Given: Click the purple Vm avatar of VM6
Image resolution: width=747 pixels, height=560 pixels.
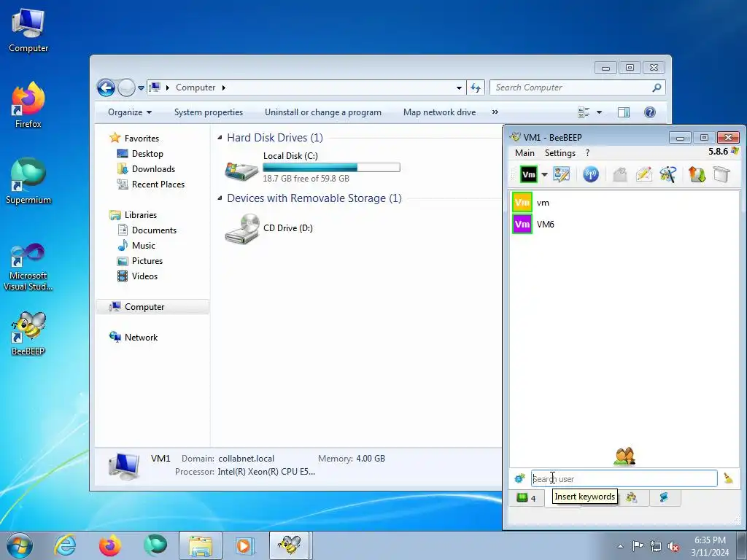Looking at the screenshot, I should (522, 225).
